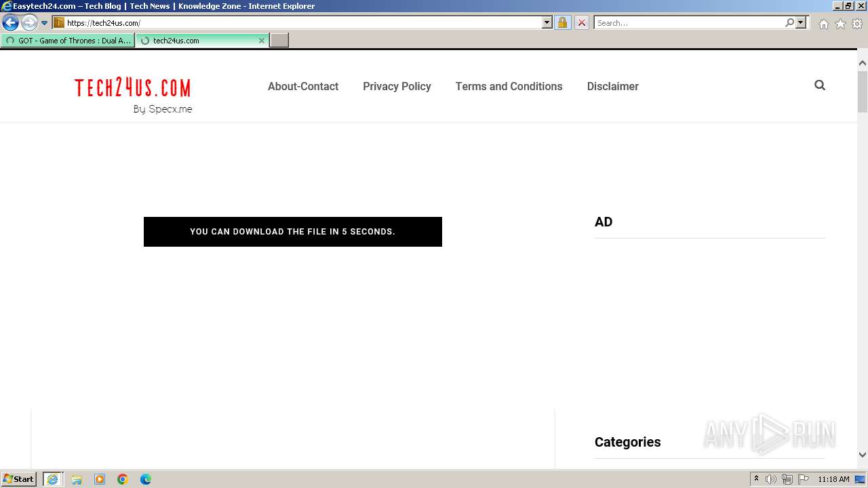This screenshot has height=488, width=868.
Task: Open File Explorer from taskbar
Action: 77,479
